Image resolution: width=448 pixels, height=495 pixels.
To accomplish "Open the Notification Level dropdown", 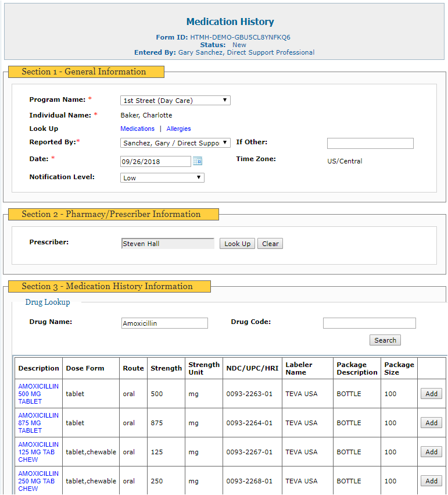I will click(162, 178).
